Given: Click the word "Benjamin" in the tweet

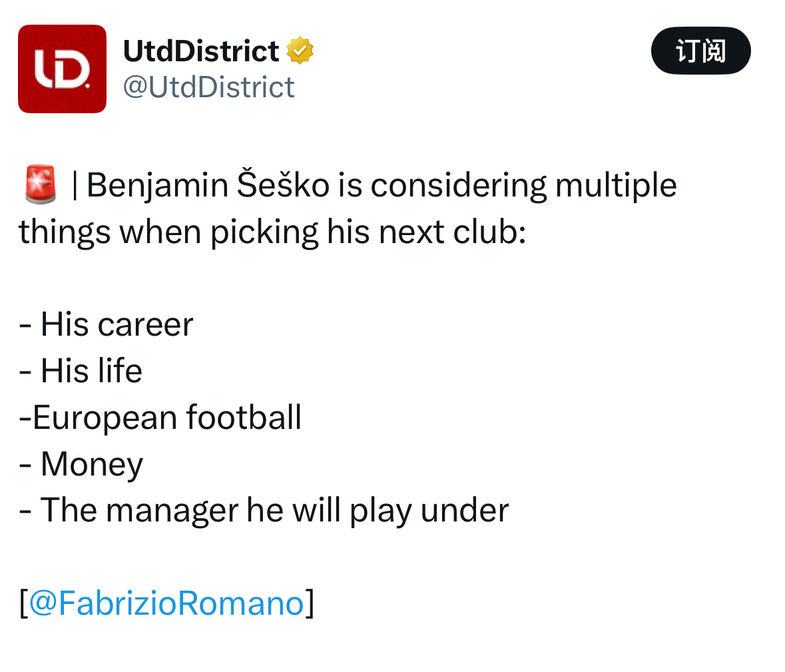Looking at the screenshot, I should coord(158,186).
